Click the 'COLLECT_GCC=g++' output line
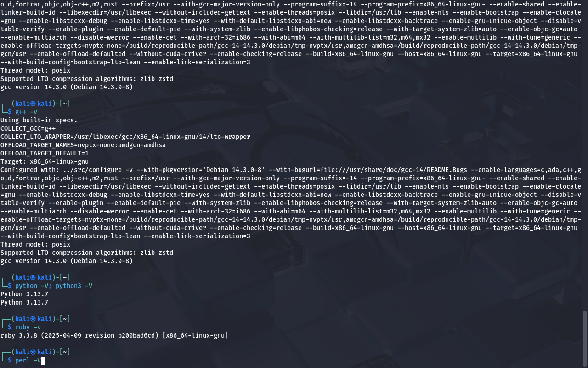The width and height of the screenshot is (588, 368). [x=28, y=128]
